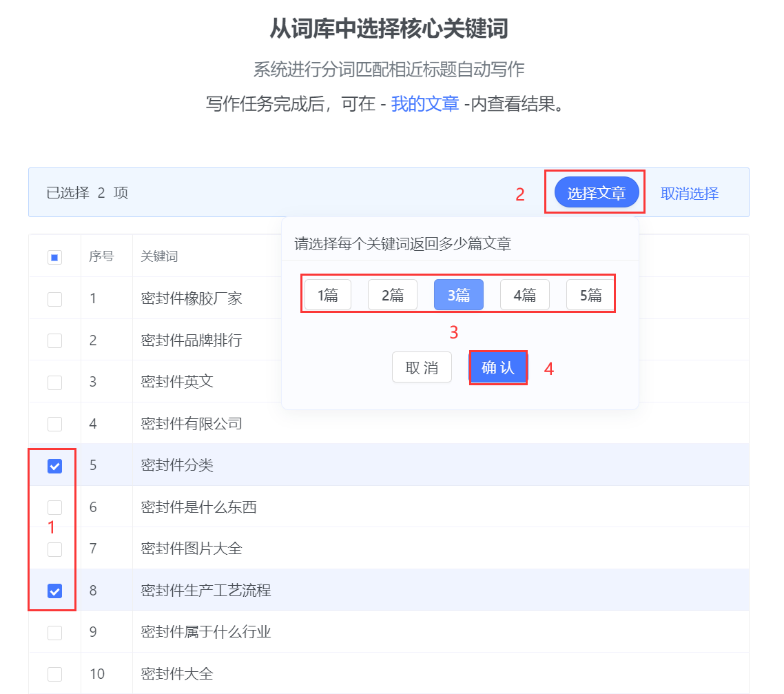Uncheck the 密封件生产工艺流程 checkbox

(x=54, y=591)
